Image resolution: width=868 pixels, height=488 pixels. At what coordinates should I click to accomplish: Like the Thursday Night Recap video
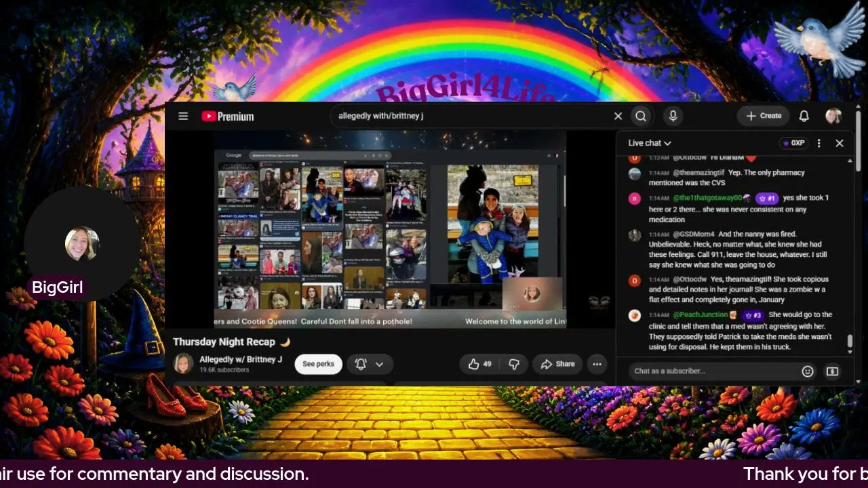pos(480,364)
